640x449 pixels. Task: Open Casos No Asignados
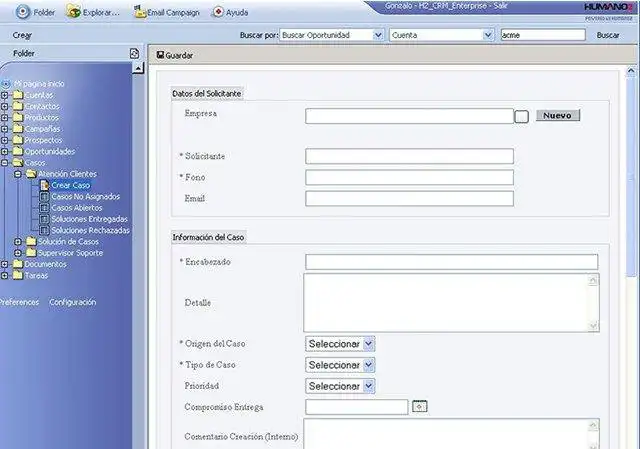click(86, 197)
